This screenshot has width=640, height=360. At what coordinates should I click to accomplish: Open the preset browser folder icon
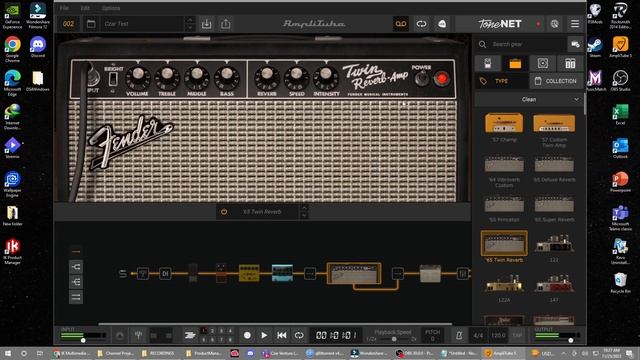point(91,24)
